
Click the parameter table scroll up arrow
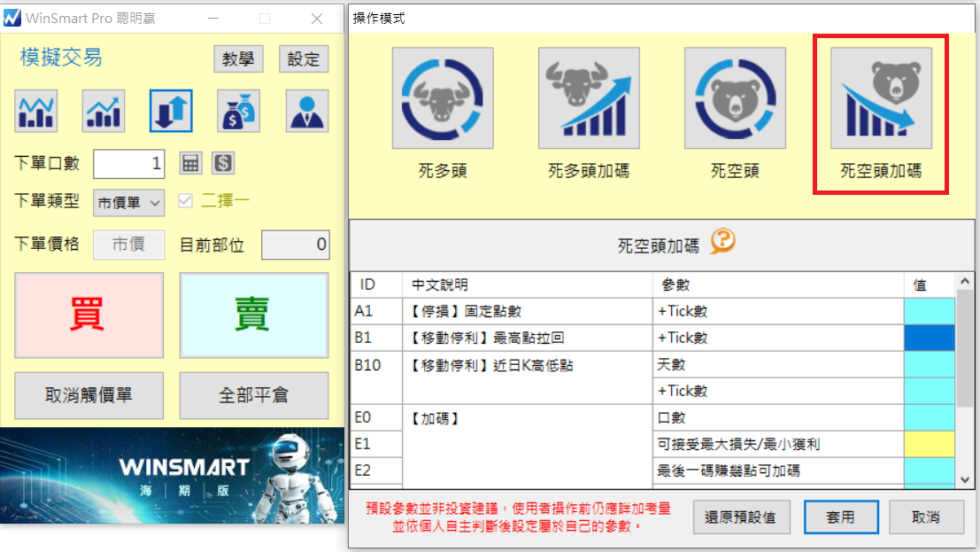pyautogui.click(x=965, y=281)
